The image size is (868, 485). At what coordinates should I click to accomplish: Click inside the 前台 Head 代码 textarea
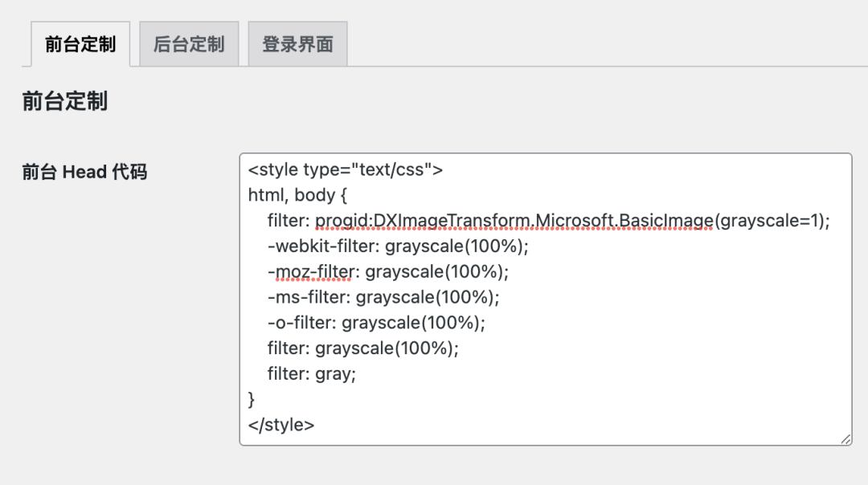tap(545, 300)
